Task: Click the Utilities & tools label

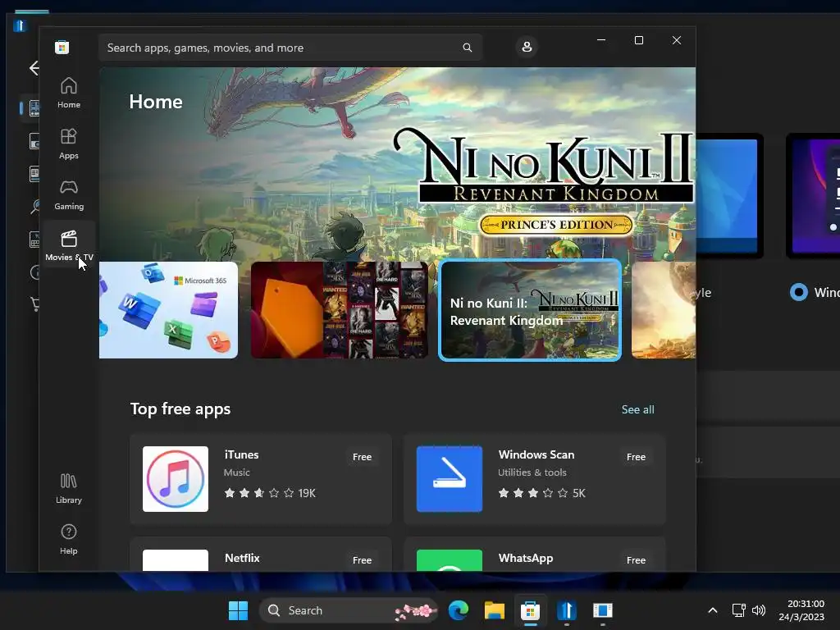Action: click(532, 472)
